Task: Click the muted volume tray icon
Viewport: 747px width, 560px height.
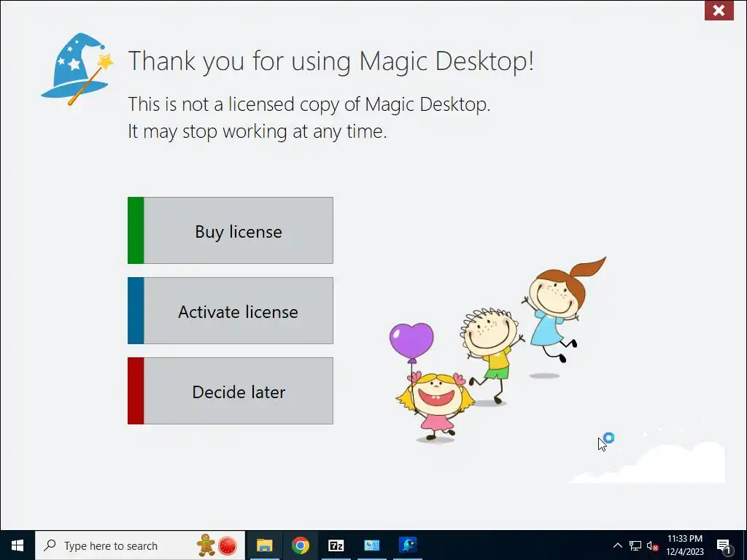Action: click(652, 545)
